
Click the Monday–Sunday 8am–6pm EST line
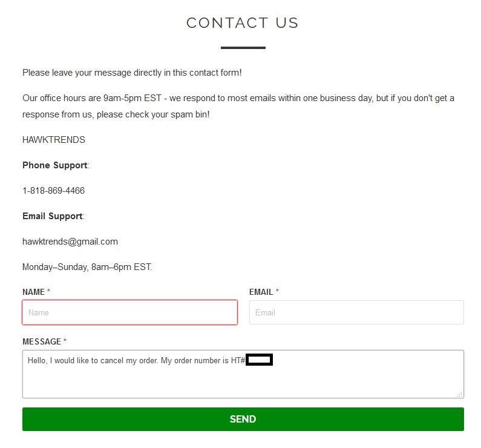coord(87,267)
